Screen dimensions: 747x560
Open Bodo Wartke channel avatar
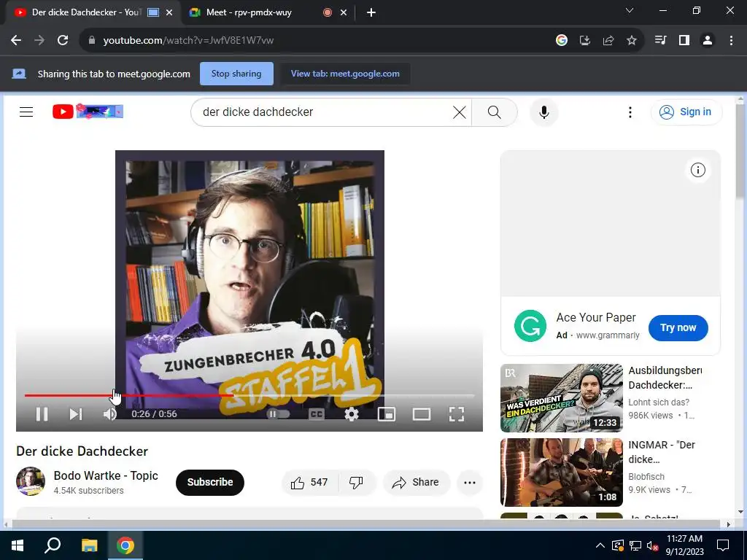(x=31, y=481)
